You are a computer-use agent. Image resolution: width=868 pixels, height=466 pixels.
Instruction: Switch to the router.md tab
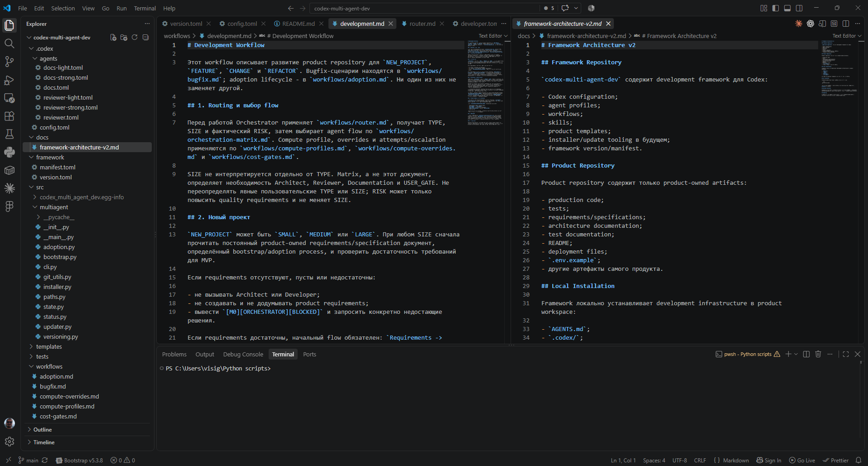[422, 24]
